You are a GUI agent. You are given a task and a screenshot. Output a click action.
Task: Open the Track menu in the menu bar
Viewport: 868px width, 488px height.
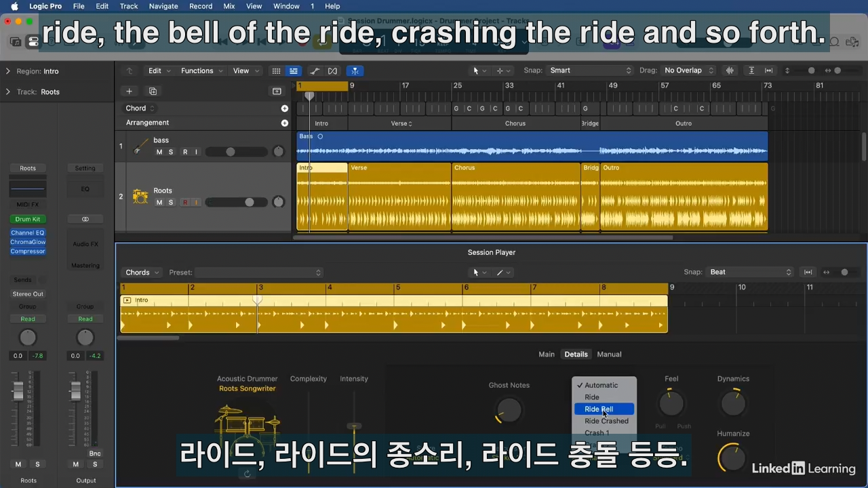(x=129, y=6)
